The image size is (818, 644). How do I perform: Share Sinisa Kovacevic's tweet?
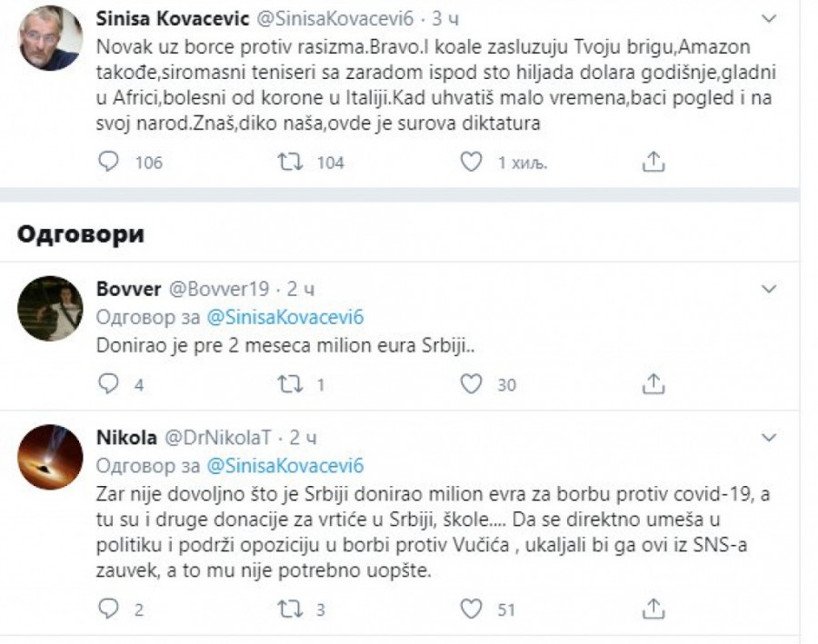pos(653,163)
